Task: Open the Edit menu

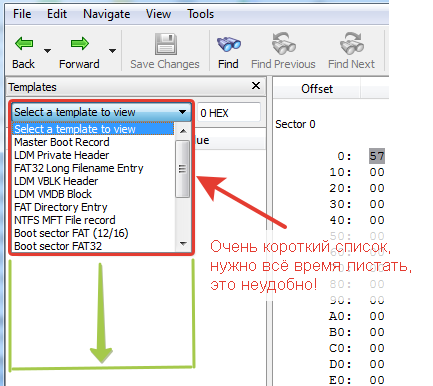Action: click(x=57, y=14)
